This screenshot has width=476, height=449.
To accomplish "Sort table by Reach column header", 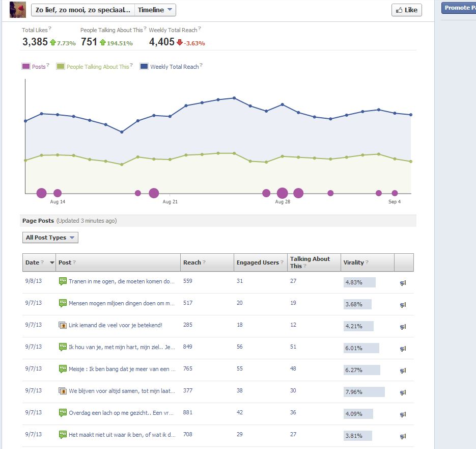I will [207, 262].
